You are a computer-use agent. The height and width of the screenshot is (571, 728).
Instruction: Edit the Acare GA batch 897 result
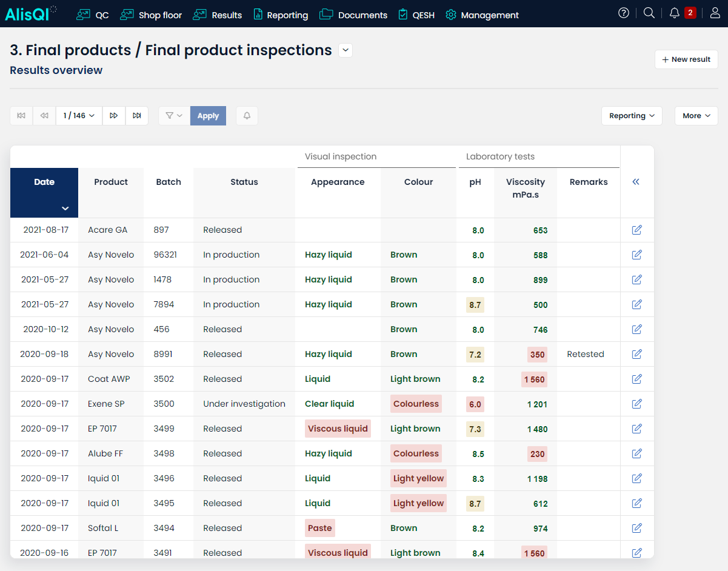coord(636,230)
